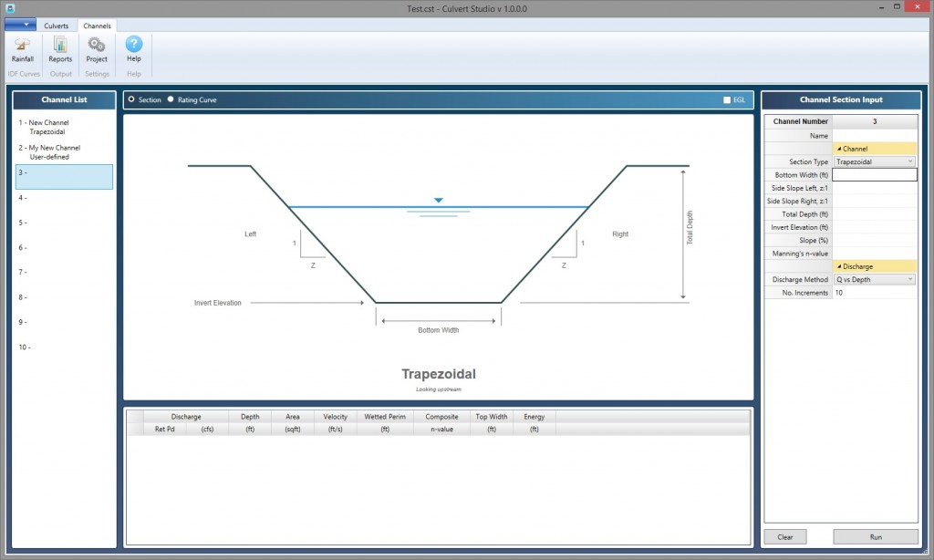
Task: Open the Section Type dropdown
Action: (x=908, y=161)
